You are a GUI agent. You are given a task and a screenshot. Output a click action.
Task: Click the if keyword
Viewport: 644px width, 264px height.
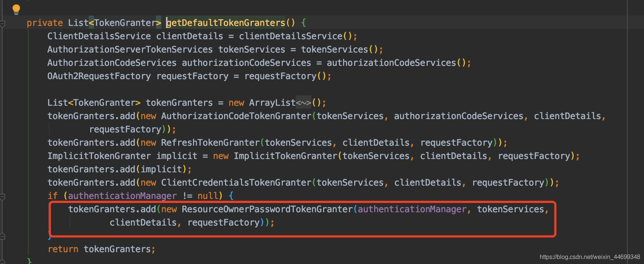tap(52, 196)
